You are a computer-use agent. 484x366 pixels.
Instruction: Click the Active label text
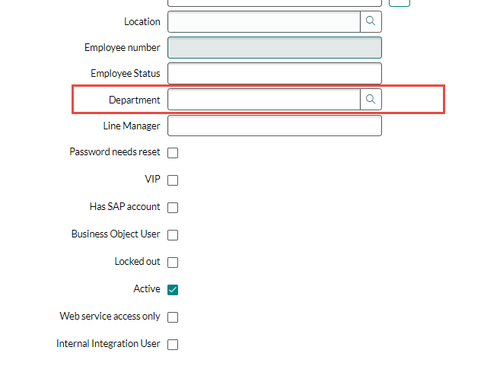tap(147, 288)
